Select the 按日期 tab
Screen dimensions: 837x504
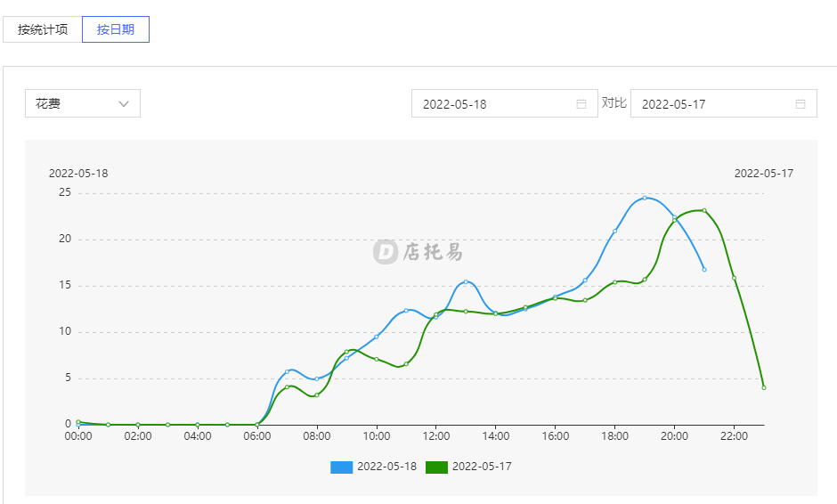115,29
